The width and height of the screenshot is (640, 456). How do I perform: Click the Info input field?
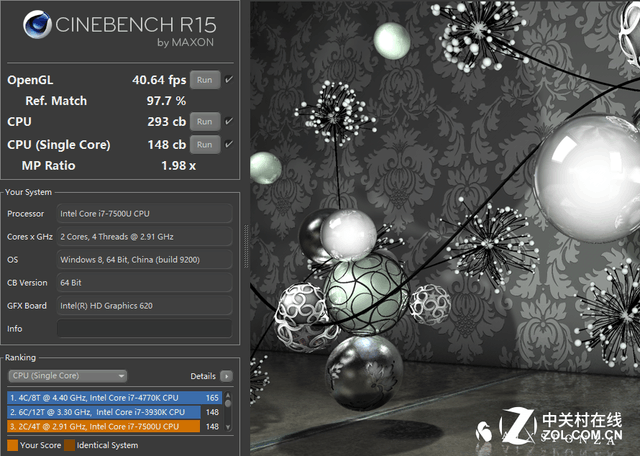point(144,328)
